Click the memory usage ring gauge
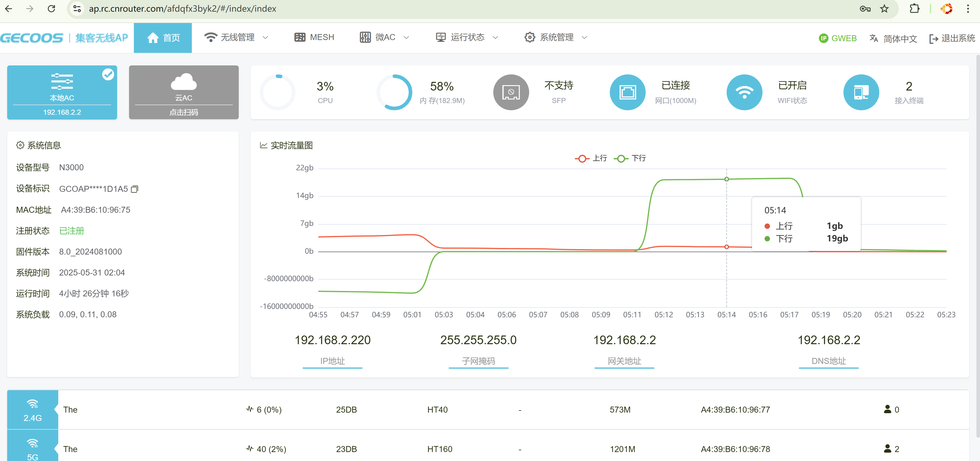The image size is (980, 461). point(394,92)
